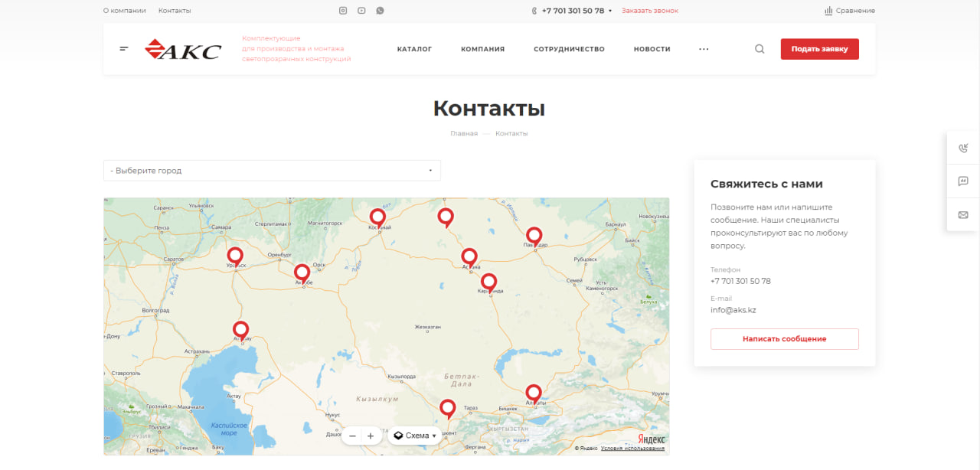Click the callback phone icon in side panel
Image resolution: width=980 pixels, height=470 pixels.
coord(963,149)
